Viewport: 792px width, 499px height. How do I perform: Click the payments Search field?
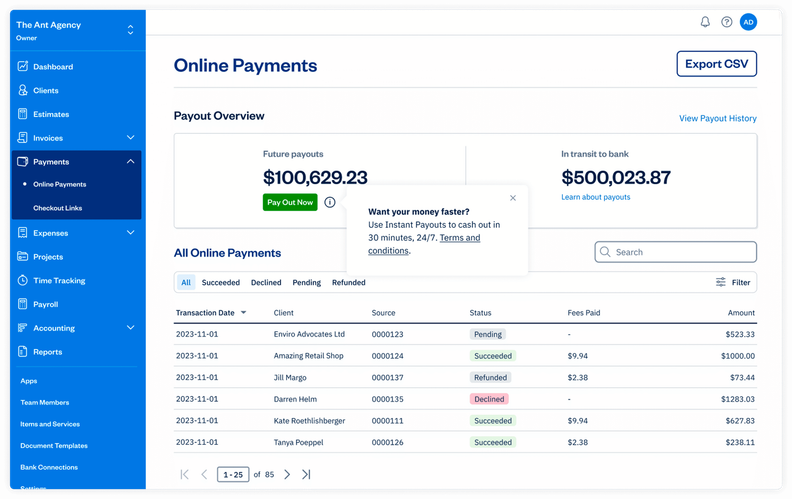675,252
